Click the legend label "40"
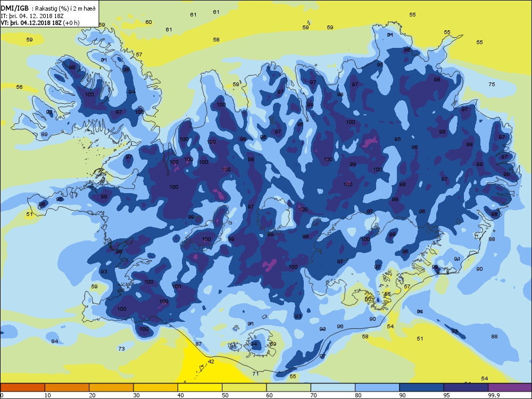The height and width of the screenshot is (399, 532). pos(181,395)
